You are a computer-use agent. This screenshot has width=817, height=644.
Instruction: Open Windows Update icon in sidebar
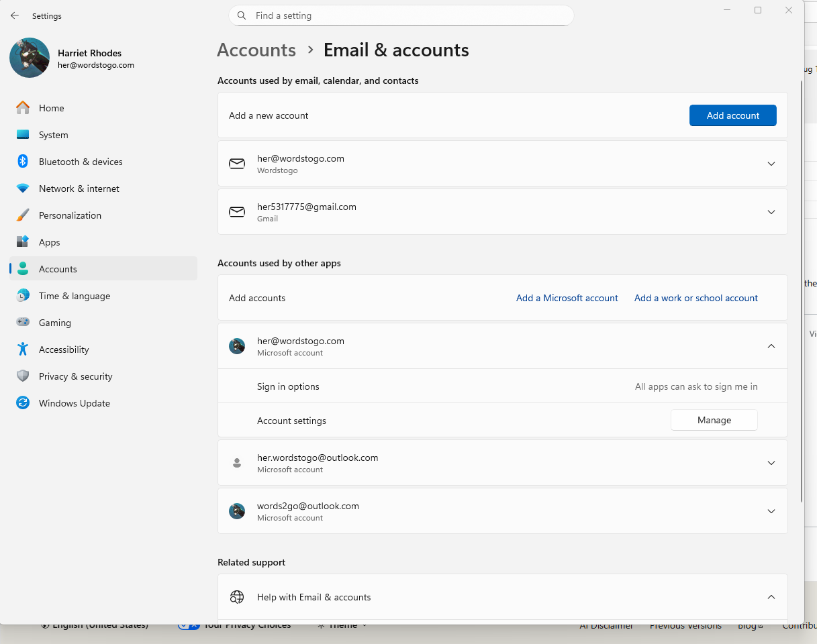[23, 403]
